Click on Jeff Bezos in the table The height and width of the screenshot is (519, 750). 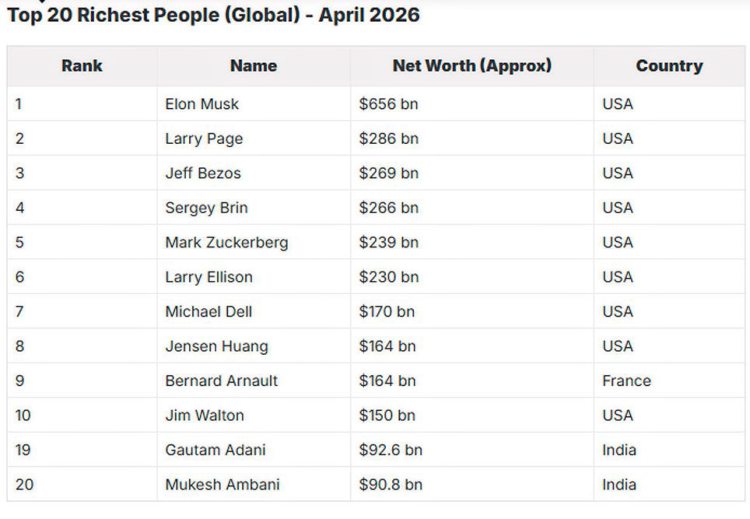(203, 173)
